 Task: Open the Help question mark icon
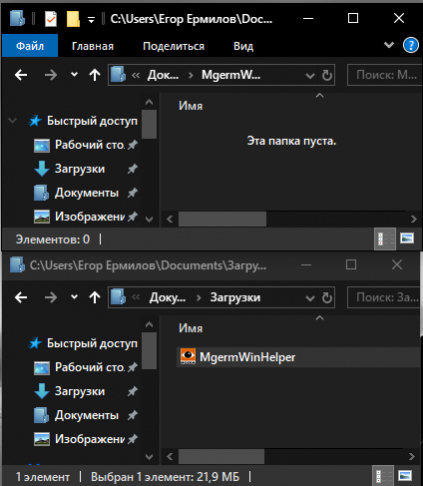[411, 45]
